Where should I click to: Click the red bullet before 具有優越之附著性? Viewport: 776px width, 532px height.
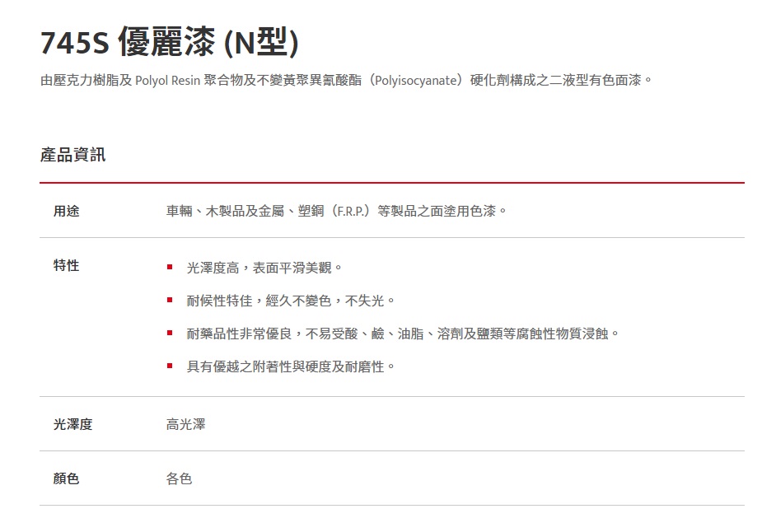[169, 366]
